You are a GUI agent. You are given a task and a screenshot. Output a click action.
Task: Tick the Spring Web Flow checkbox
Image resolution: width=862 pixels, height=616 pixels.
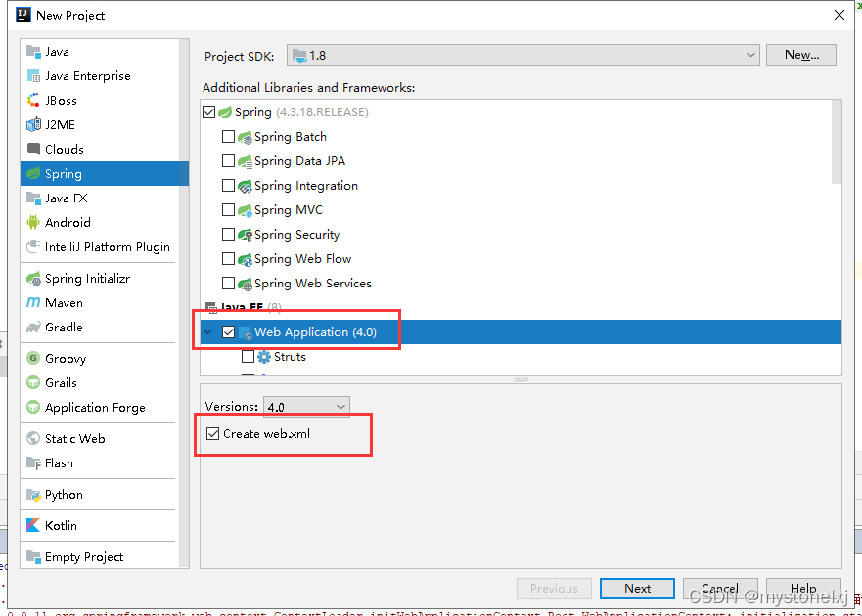[x=228, y=259]
